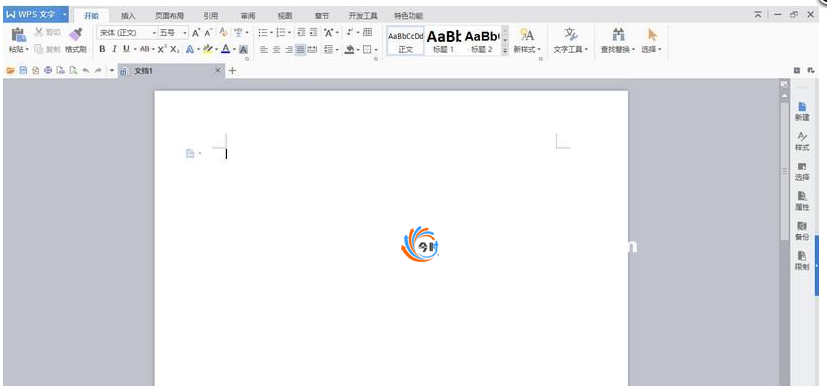Image resolution: width=827 pixels, height=386 pixels.
Task: Click the undo arrow
Action: pos(85,70)
